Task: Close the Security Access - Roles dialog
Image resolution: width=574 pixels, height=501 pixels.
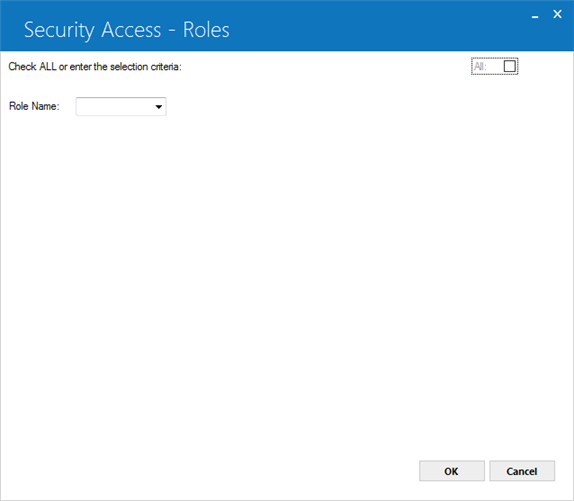Action: (x=557, y=14)
